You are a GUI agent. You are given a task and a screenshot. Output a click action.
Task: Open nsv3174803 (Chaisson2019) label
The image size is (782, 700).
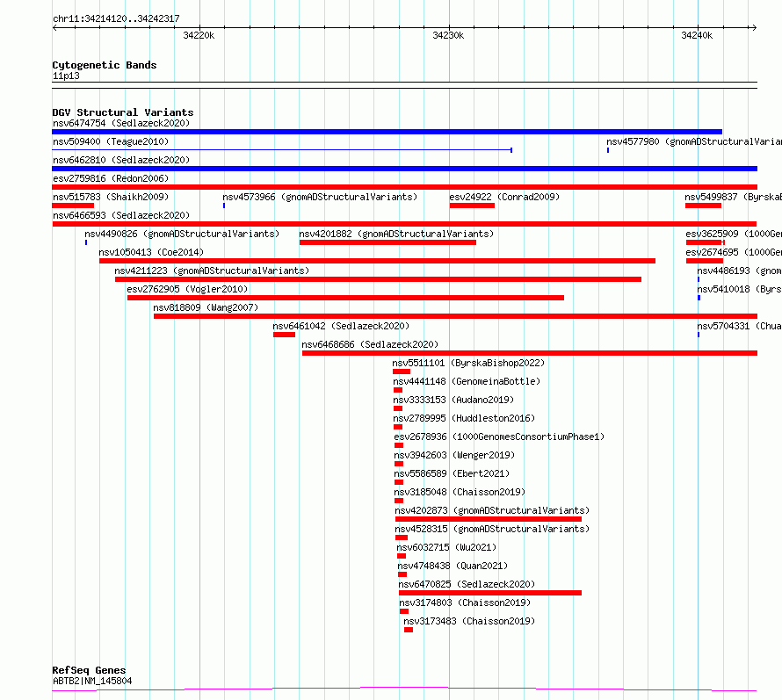tap(465, 603)
